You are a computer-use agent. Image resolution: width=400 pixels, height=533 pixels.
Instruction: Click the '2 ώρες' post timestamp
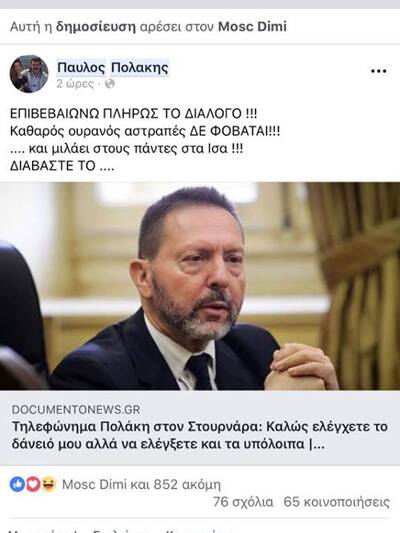pyautogui.click(x=75, y=84)
